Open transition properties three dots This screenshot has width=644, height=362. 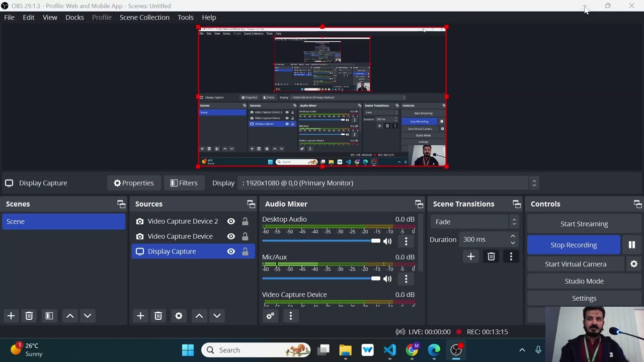click(511, 257)
